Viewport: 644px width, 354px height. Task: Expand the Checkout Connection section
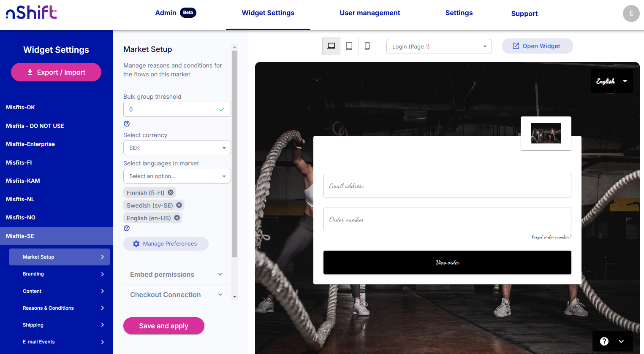pyautogui.click(x=177, y=295)
